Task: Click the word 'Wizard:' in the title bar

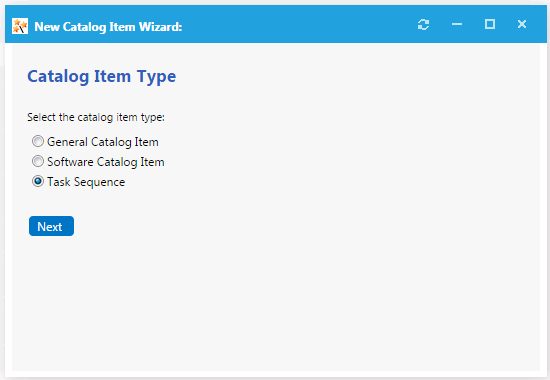Action: point(160,27)
